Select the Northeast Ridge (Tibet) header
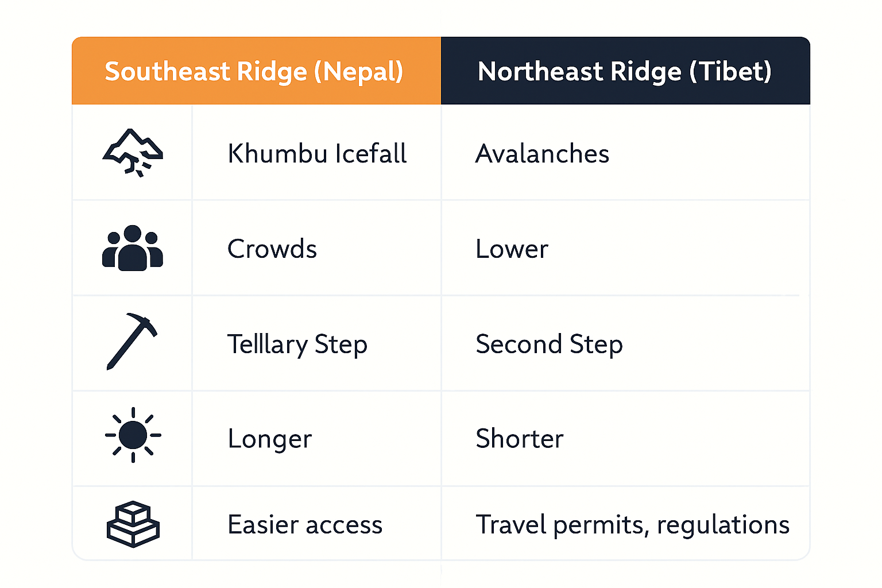The image size is (882, 588). [x=625, y=72]
